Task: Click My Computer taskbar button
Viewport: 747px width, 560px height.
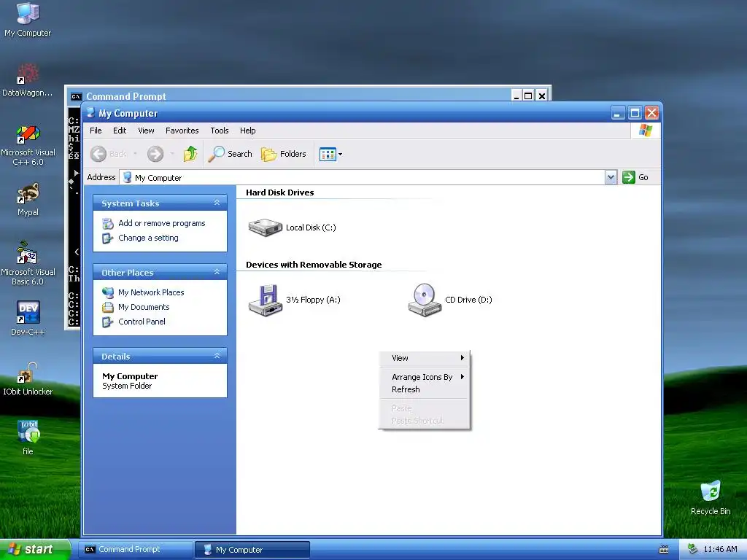Action: pyautogui.click(x=252, y=550)
